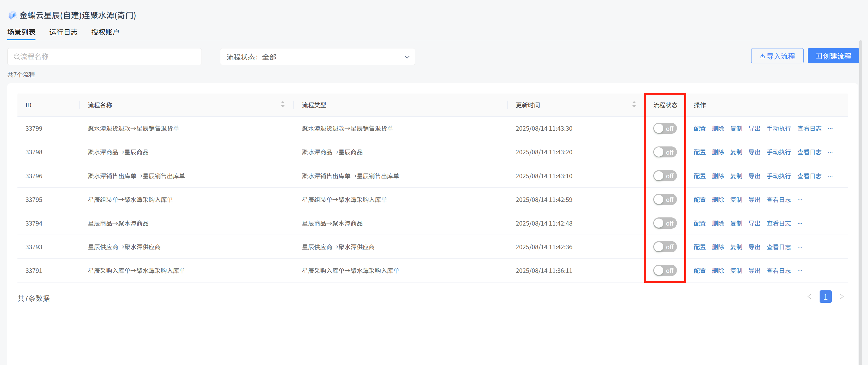Viewport: 868px width, 365px height.
Task: Enable the flow 33799 status toggle
Action: [664, 128]
